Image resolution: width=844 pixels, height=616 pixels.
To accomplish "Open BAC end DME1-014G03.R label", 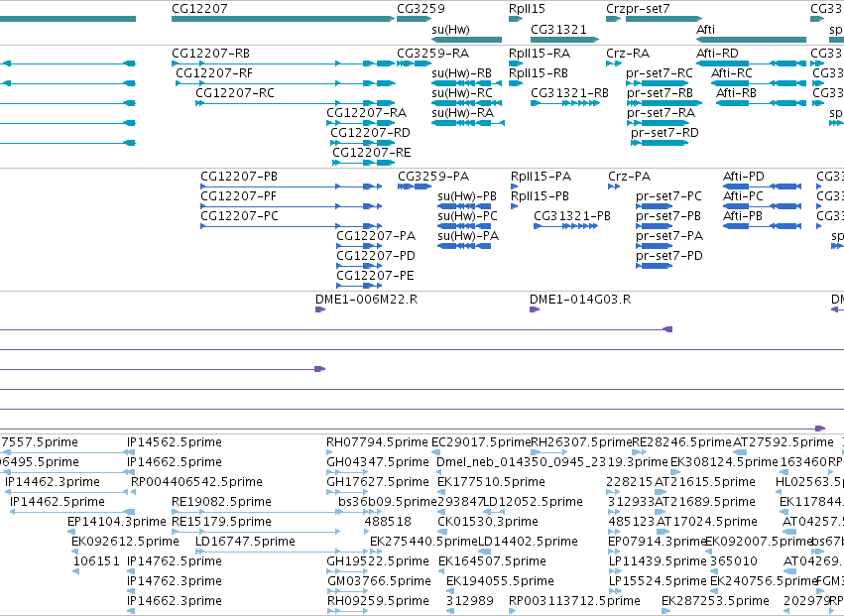I will pyautogui.click(x=580, y=300).
